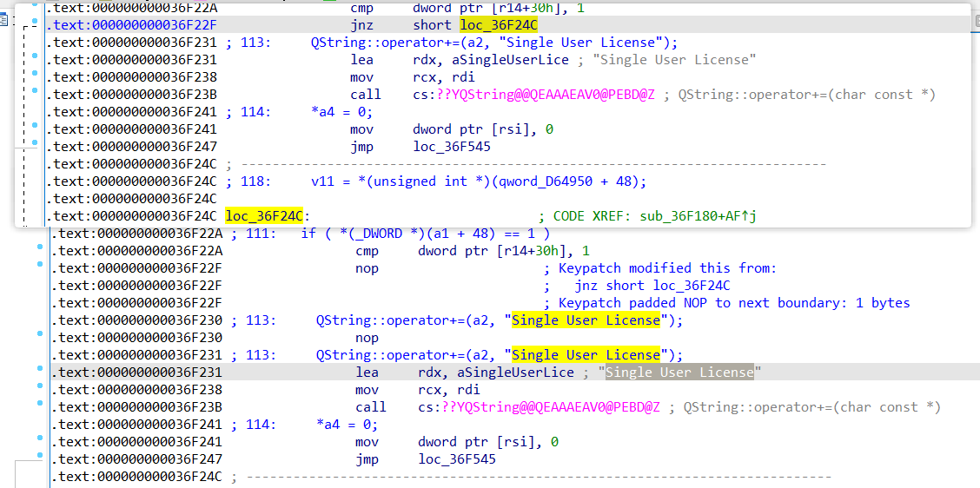Click the margin dot next to jmp loc_36F545 in main listing
Image resolution: width=980 pixels, height=488 pixels.
click(40, 456)
